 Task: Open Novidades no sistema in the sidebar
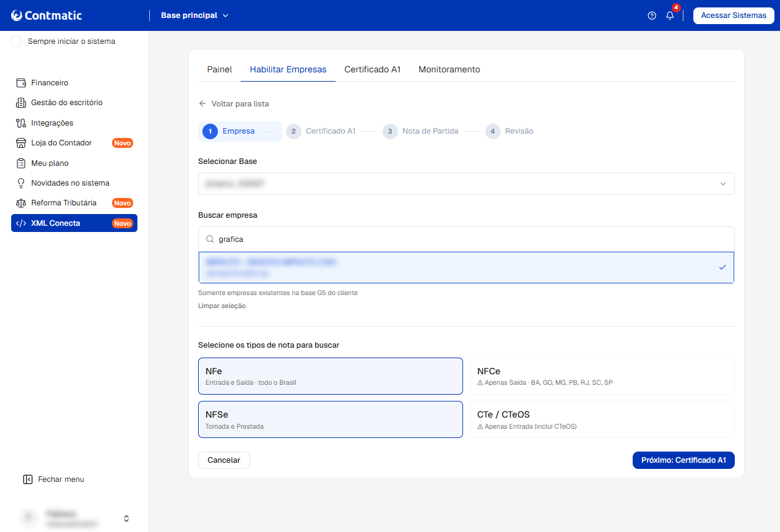pos(74,183)
